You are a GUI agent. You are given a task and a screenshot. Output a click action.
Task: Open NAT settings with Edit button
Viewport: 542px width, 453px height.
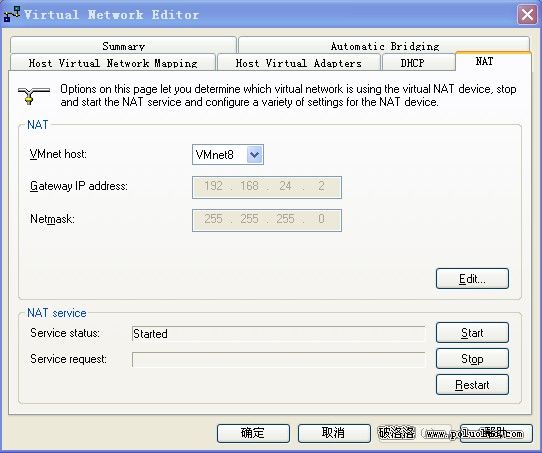coord(472,279)
